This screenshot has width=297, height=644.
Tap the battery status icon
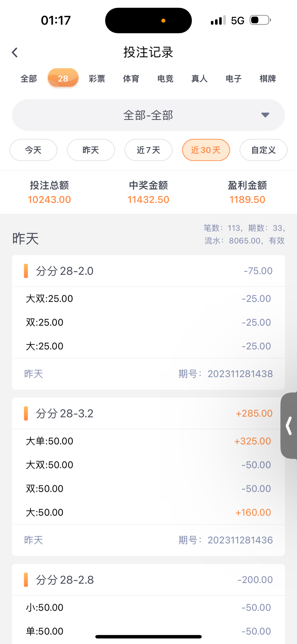pos(260,20)
